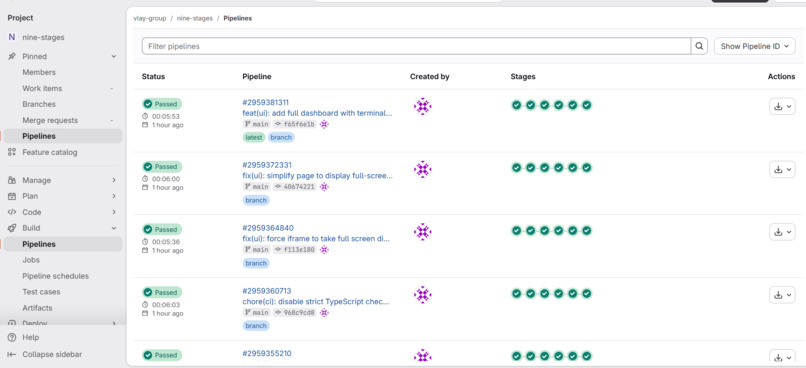Open Pipeline schedules in the sidebar
The width and height of the screenshot is (806, 368).
click(x=56, y=276)
